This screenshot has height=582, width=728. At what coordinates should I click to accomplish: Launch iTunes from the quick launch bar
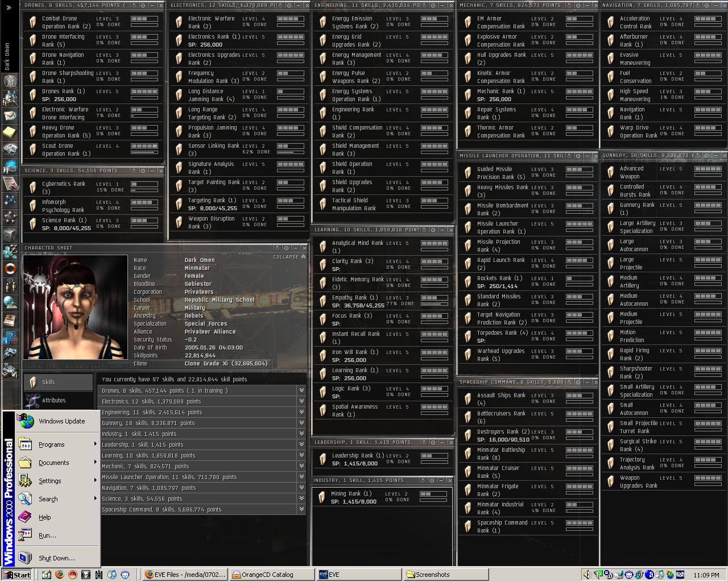pos(112,575)
